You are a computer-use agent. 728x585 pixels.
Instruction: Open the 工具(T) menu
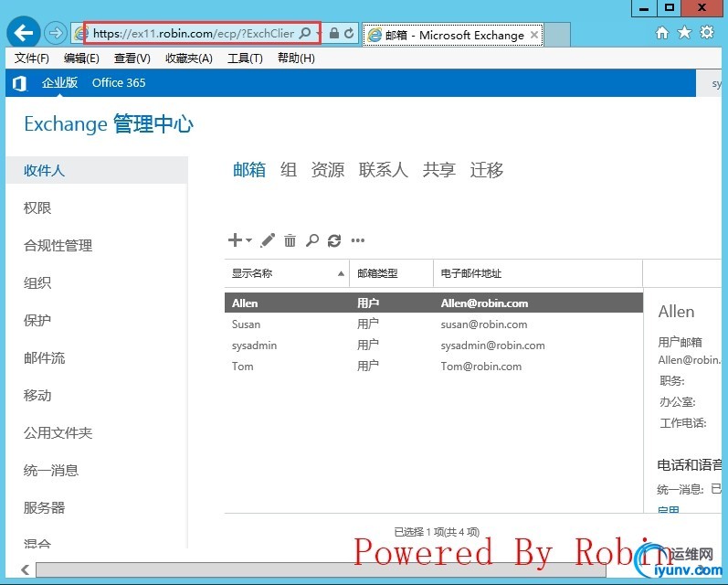(245, 58)
